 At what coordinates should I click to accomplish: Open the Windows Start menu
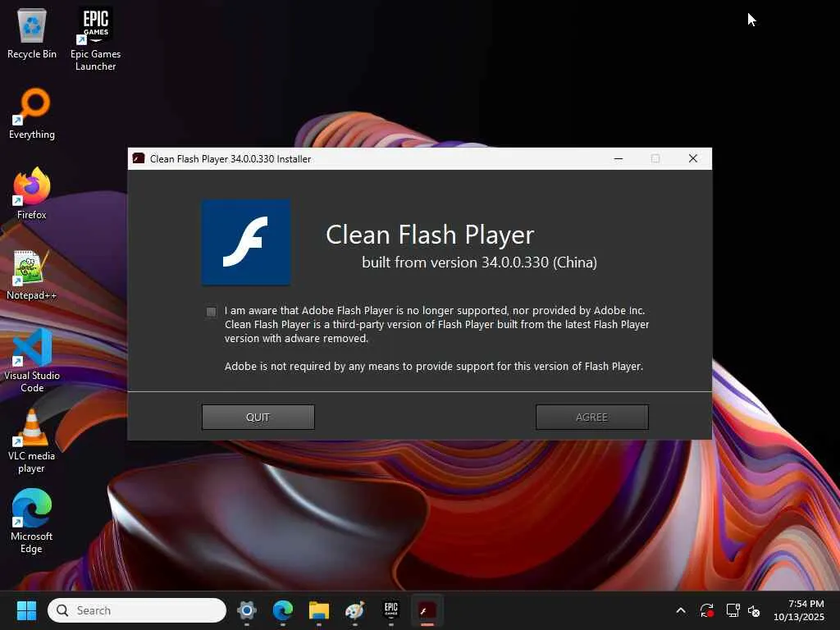click(x=26, y=610)
